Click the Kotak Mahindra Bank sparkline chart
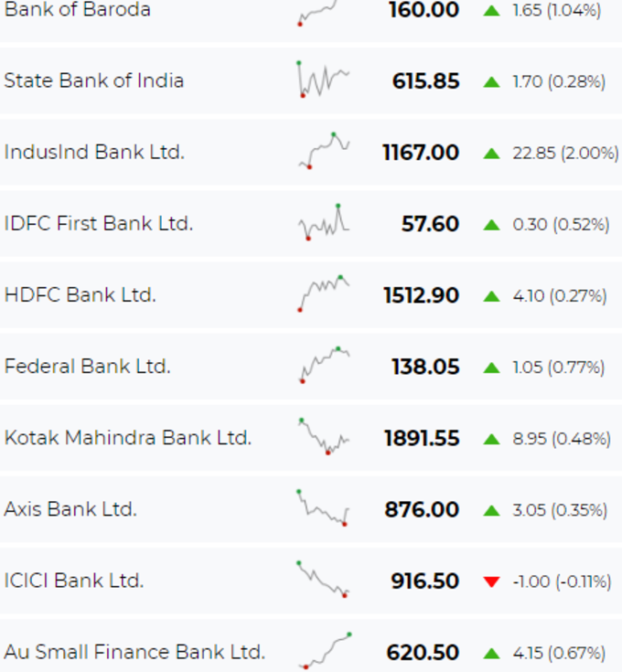Viewport: 622px width, 672px height. 324,437
